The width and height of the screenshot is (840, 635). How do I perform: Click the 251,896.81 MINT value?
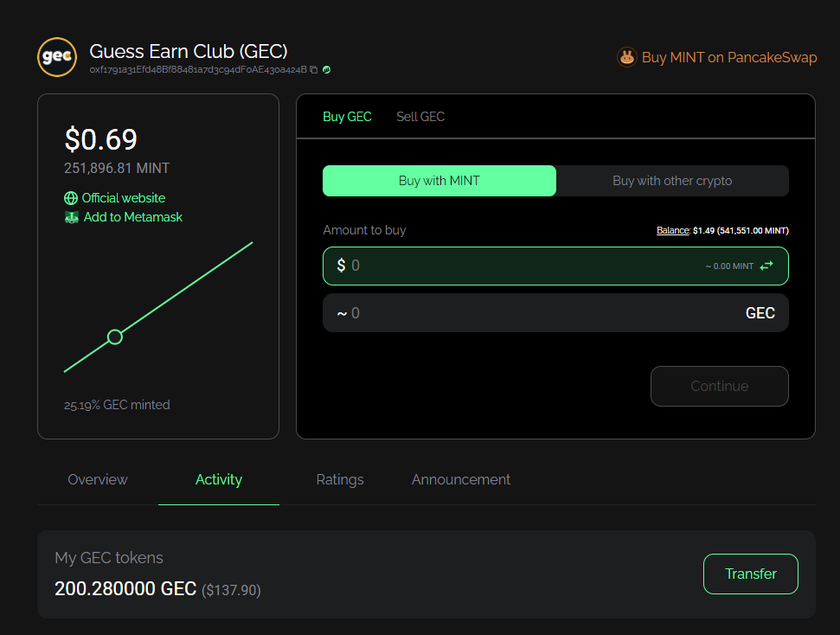117,168
